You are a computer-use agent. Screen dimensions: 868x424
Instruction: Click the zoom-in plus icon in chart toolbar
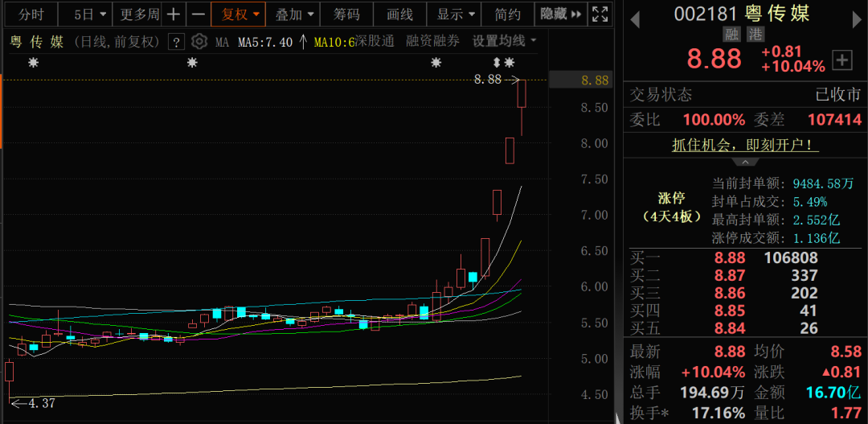point(174,14)
